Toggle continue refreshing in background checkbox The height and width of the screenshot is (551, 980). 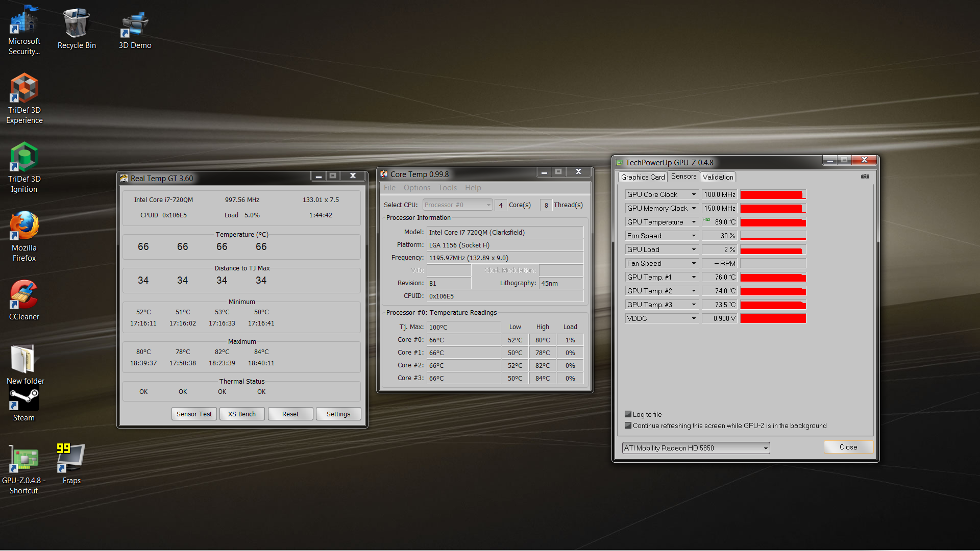click(x=628, y=425)
